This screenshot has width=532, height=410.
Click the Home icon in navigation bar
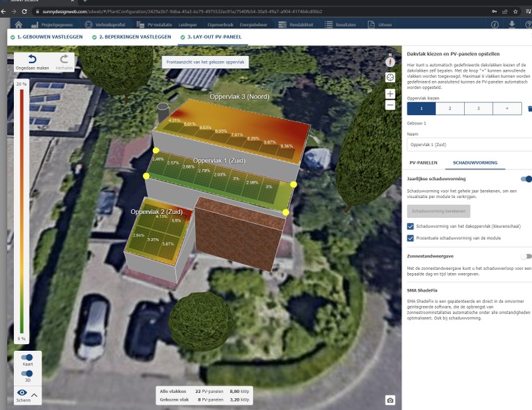pyautogui.click(x=19, y=25)
